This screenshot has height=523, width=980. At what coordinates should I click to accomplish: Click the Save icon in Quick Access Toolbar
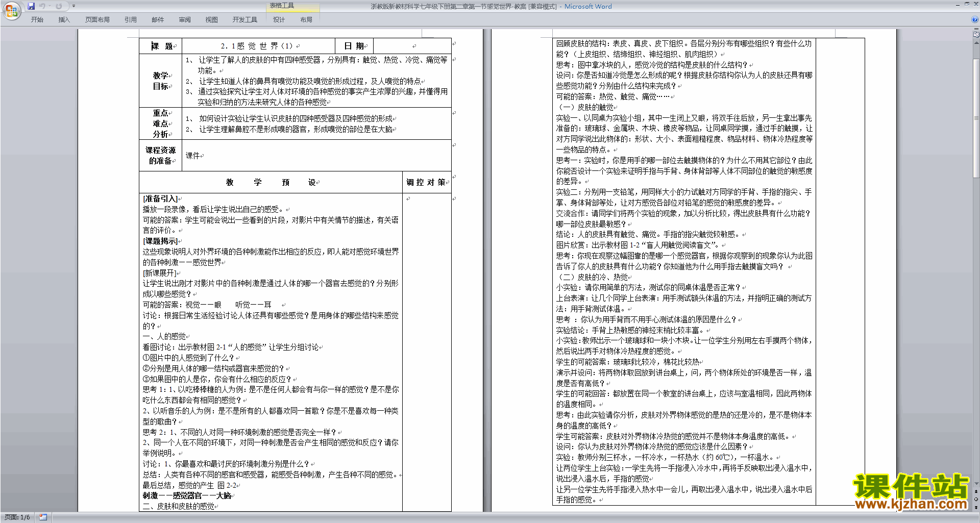[x=31, y=6]
